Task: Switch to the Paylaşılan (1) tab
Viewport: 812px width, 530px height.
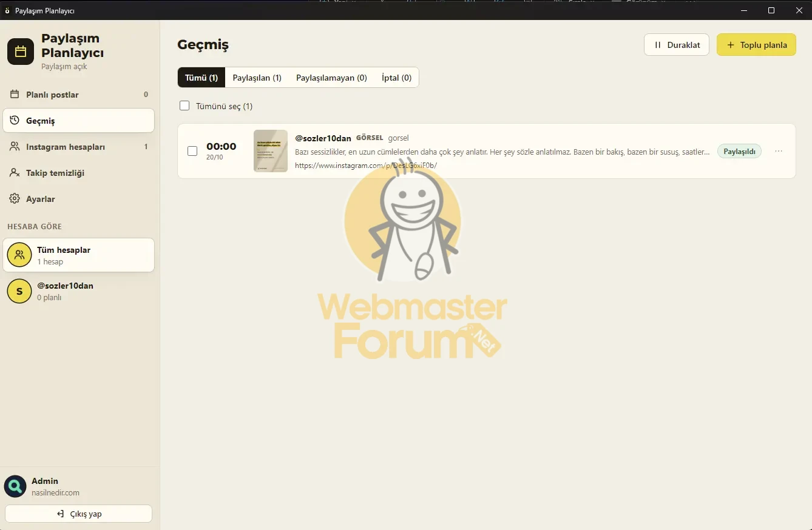Action: pos(257,78)
